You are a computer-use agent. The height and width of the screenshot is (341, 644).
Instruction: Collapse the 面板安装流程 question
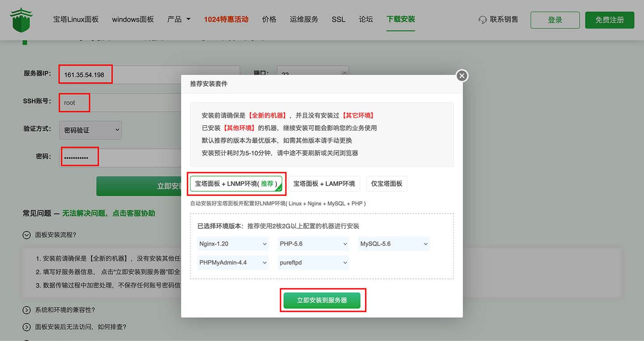[50, 235]
